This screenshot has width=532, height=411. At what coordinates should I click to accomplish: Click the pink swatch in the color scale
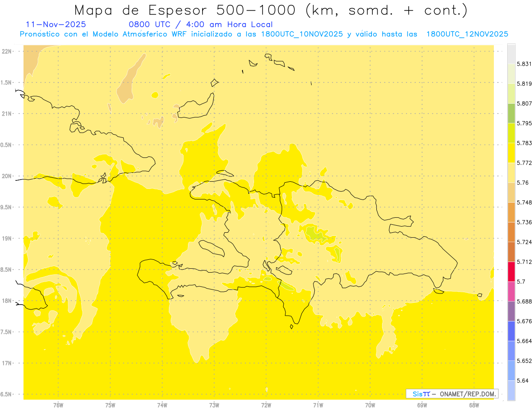511,291
